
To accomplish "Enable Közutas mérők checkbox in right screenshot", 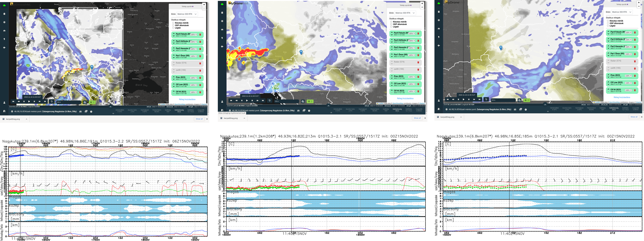I will (608, 21).
